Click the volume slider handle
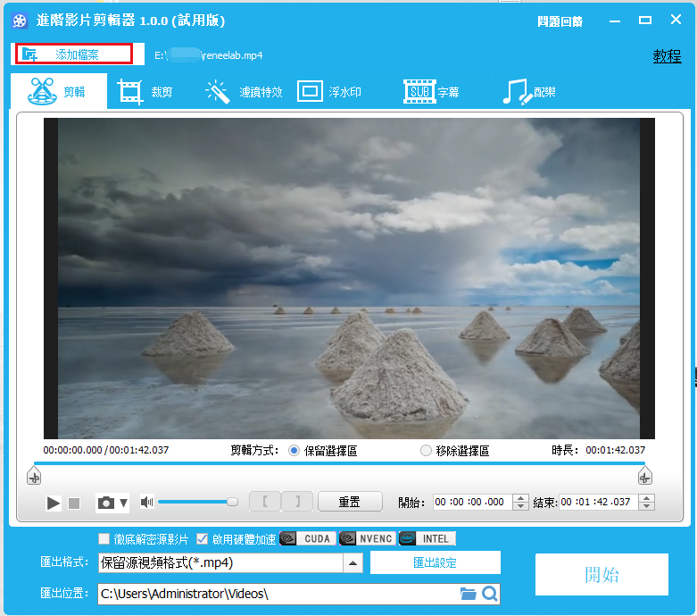Viewport: 697px width, 616px height. click(232, 502)
